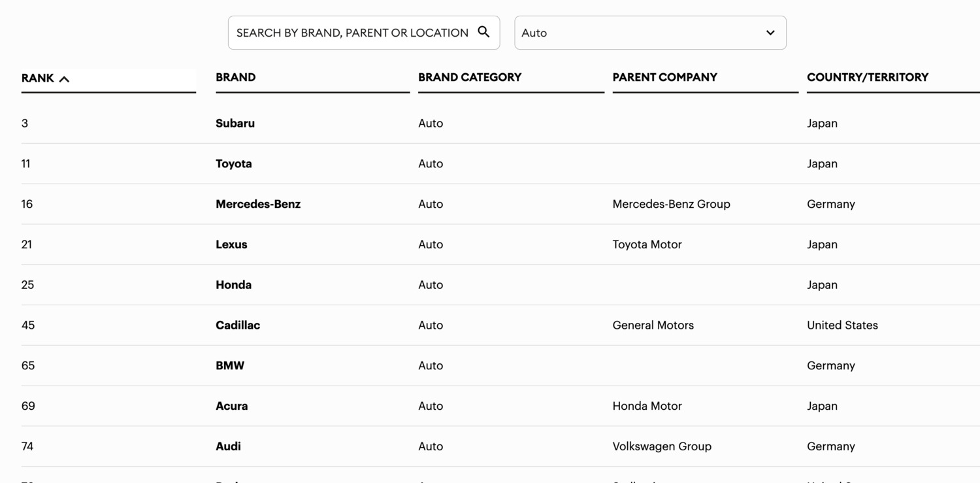The height and width of the screenshot is (483, 980).
Task: Click rank number 25 in Honda row
Action: [27, 285]
